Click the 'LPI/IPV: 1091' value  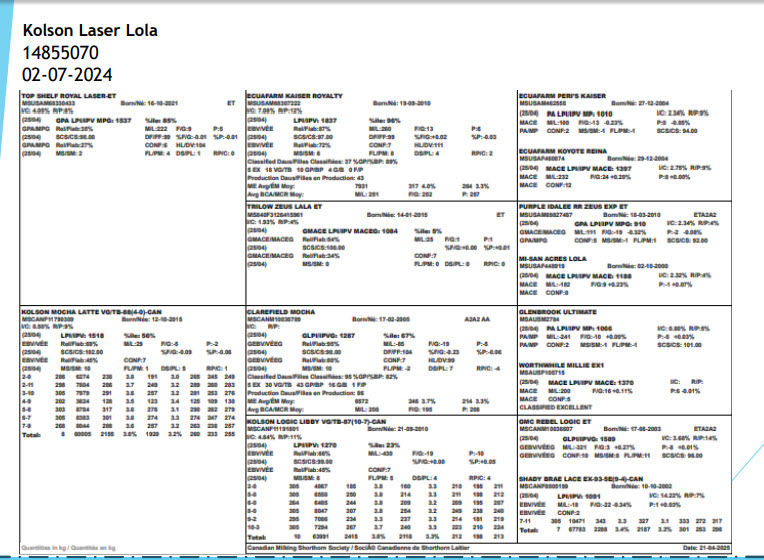pos(579,497)
